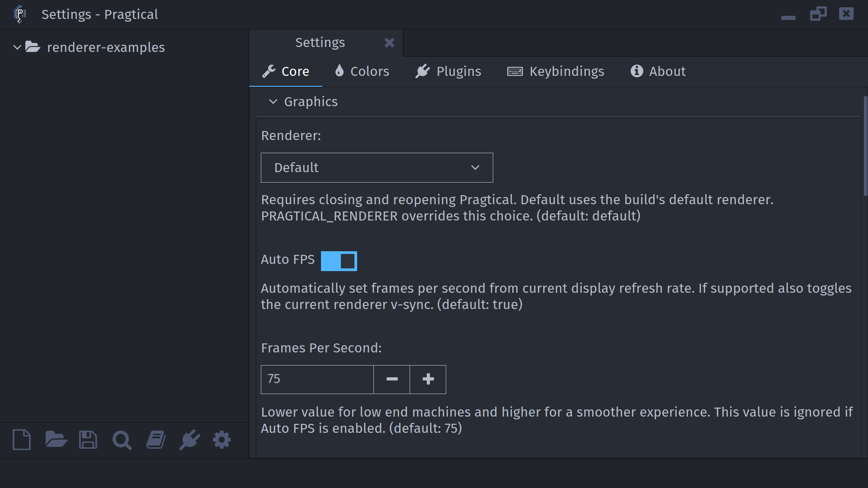
Task: Click the settings vertical scrollbar
Action: coord(865,146)
